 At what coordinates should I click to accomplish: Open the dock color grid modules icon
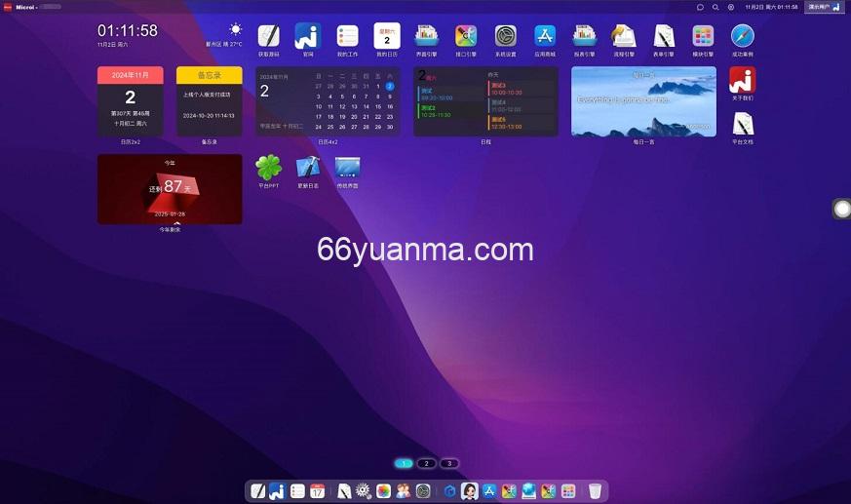568,491
